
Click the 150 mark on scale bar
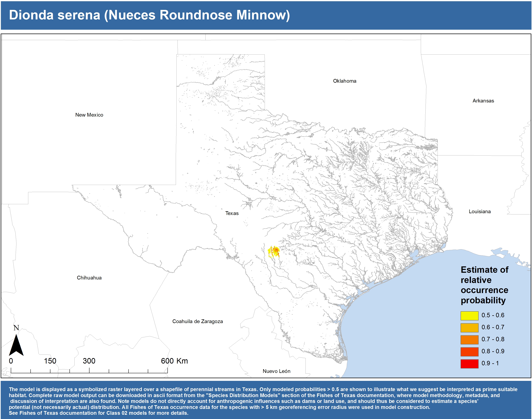click(50, 361)
